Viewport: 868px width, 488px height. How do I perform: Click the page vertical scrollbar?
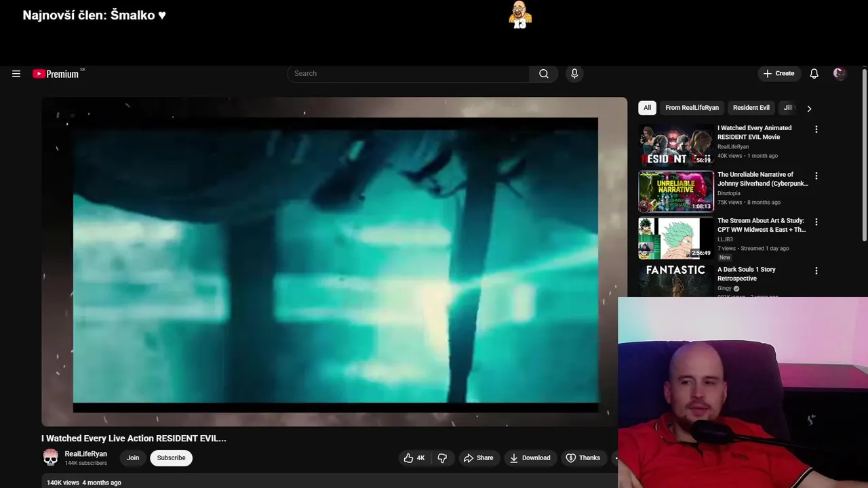click(x=865, y=155)
